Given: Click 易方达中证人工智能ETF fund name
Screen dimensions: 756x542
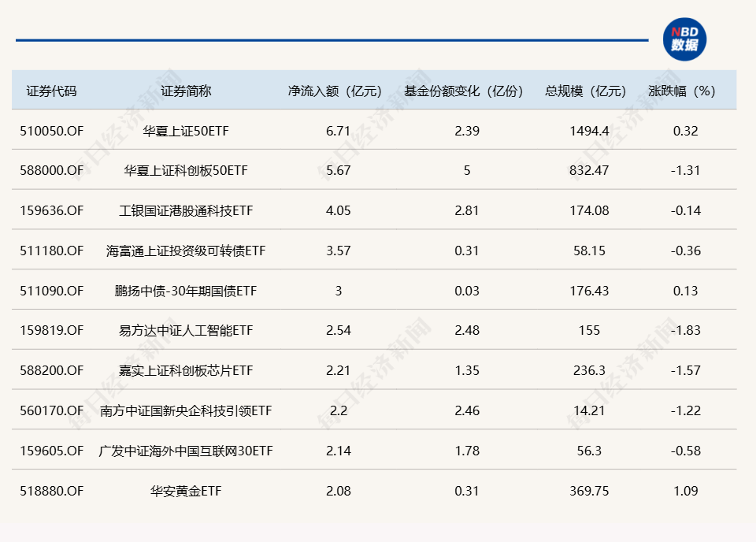Looking at the screenshot, I should pyautogui.click(x=186, y=331).
